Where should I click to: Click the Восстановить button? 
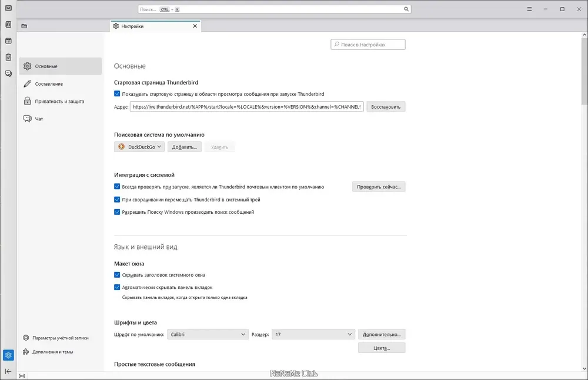click(x=386, y=107)
